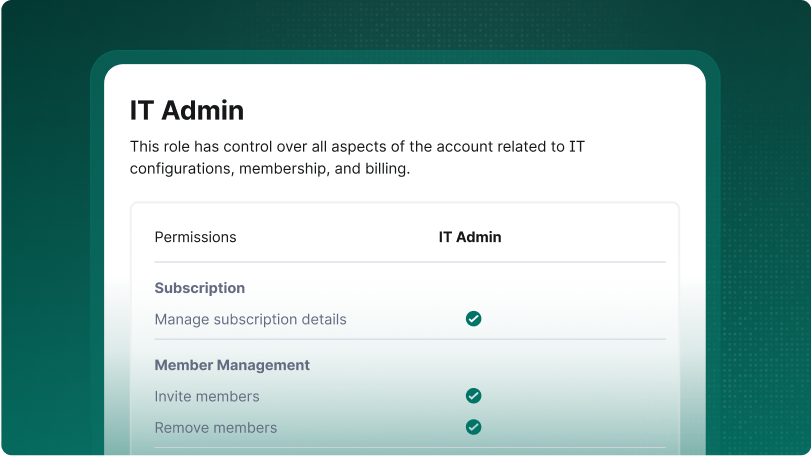Click the Manage subscription details row label
This screenshot has height=456, width=811.
[x=250, y=320]
